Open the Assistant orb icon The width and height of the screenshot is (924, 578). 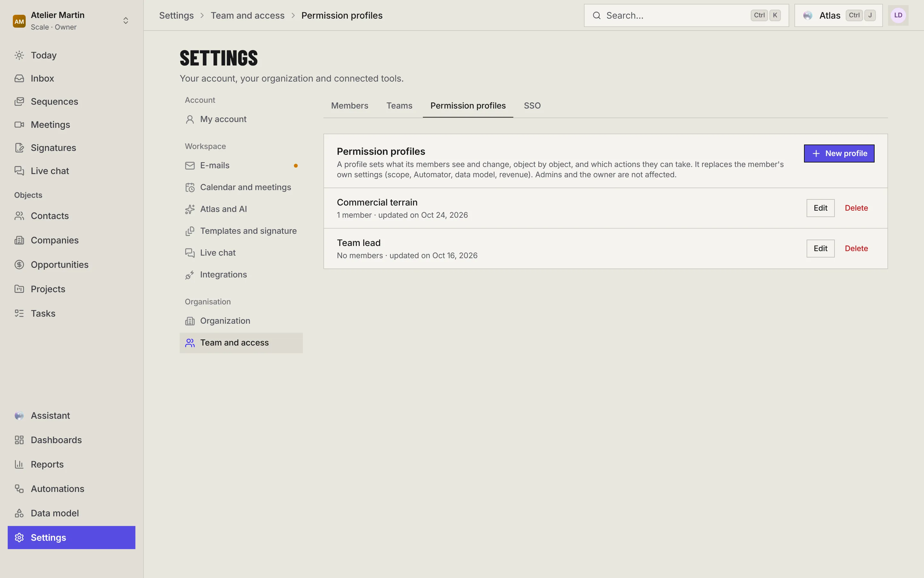click(x=19, y=416)
